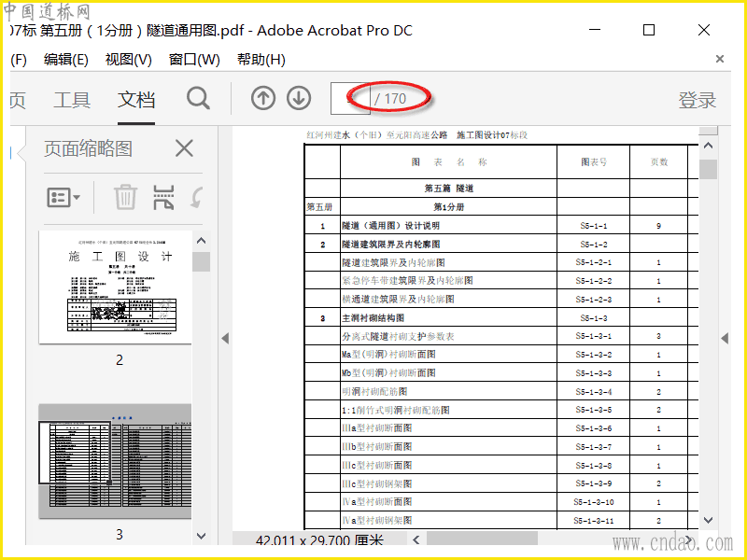
Task: Click document scroll down arrow
Action: click(x=709, y=520)
